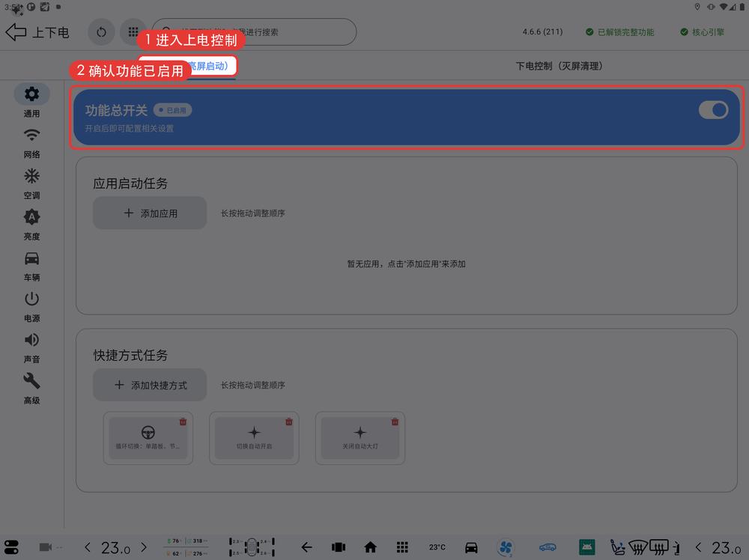749x560 pixels.
Task: Focus the search field in the header
Action: 254,32
